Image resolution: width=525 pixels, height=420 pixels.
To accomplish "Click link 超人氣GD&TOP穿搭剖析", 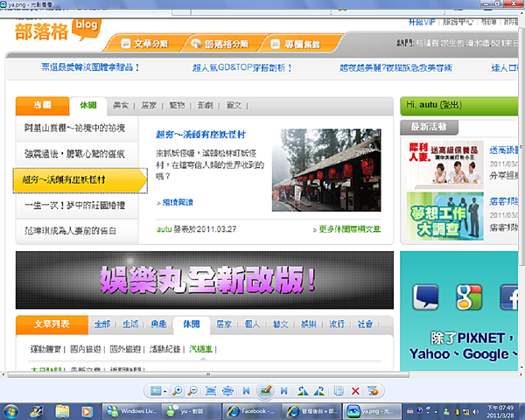I will point(241,67).
